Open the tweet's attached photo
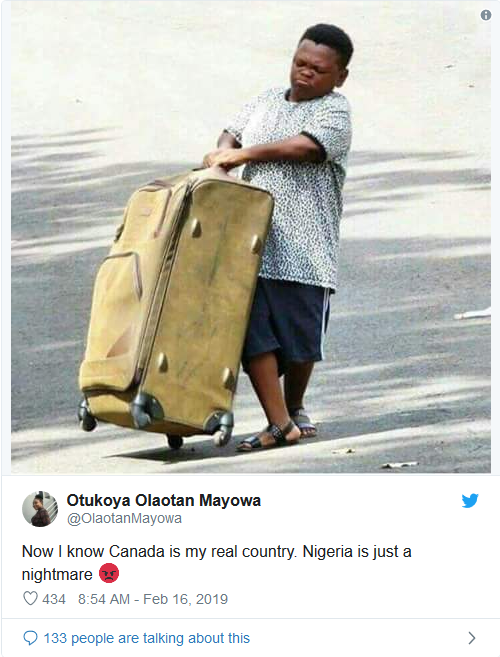 click(x=251, y=237)
